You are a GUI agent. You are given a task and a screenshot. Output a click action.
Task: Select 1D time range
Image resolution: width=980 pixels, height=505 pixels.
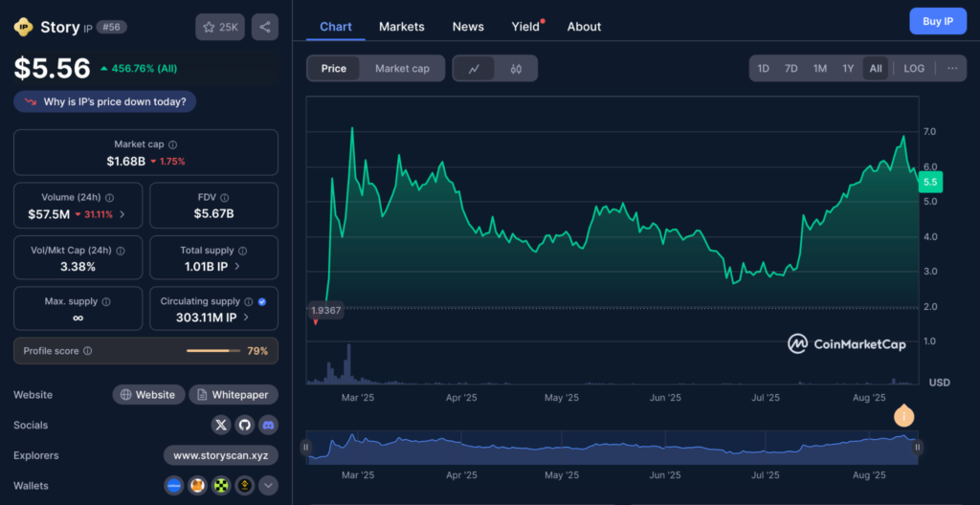[763, 69]
